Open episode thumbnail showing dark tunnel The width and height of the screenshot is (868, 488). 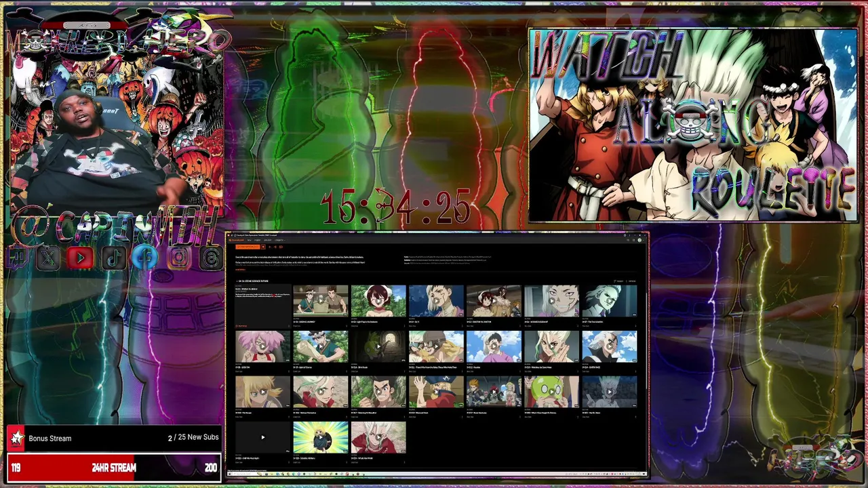(x=378, y=346)
